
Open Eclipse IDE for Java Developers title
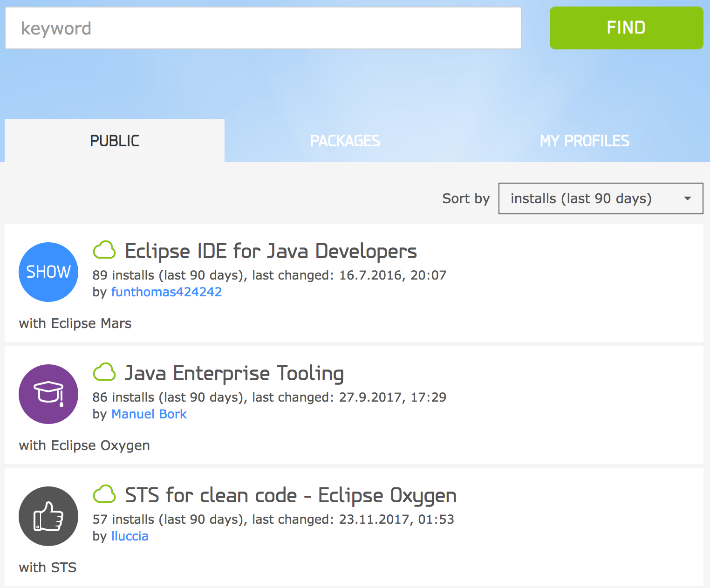coord(271,251)
